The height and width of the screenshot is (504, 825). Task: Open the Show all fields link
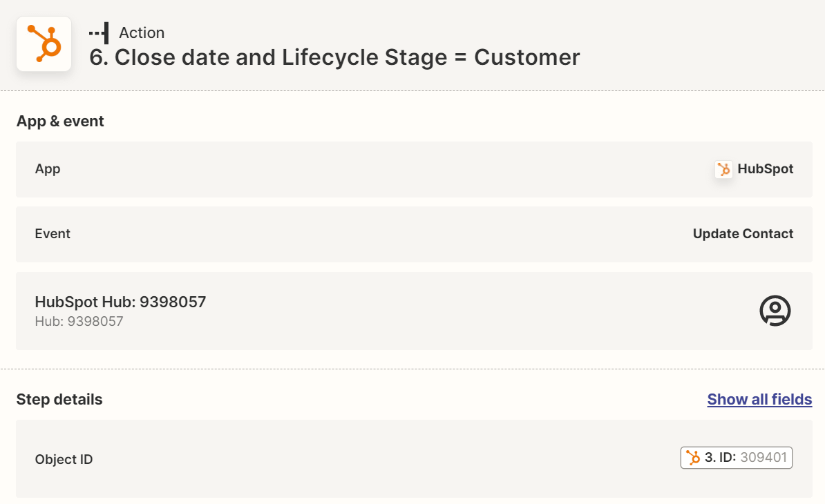(x=759, y=399)
